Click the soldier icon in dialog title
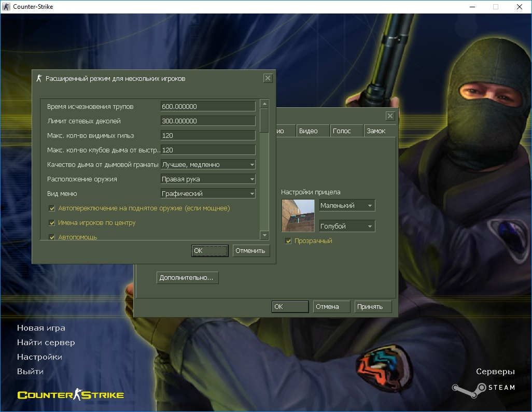 click(x=39, y=78)
